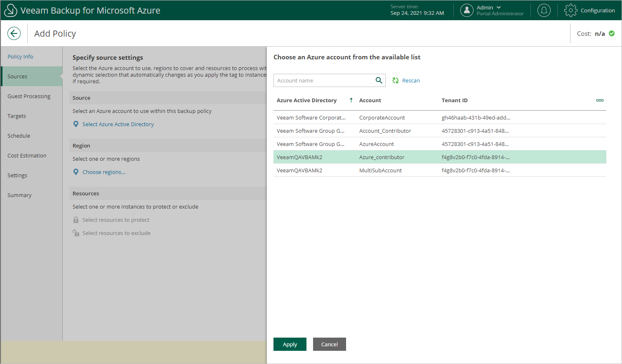The image size is (622, 364).
Task: Select the MultiSubAccount row
Action: (x=440, y=170)
